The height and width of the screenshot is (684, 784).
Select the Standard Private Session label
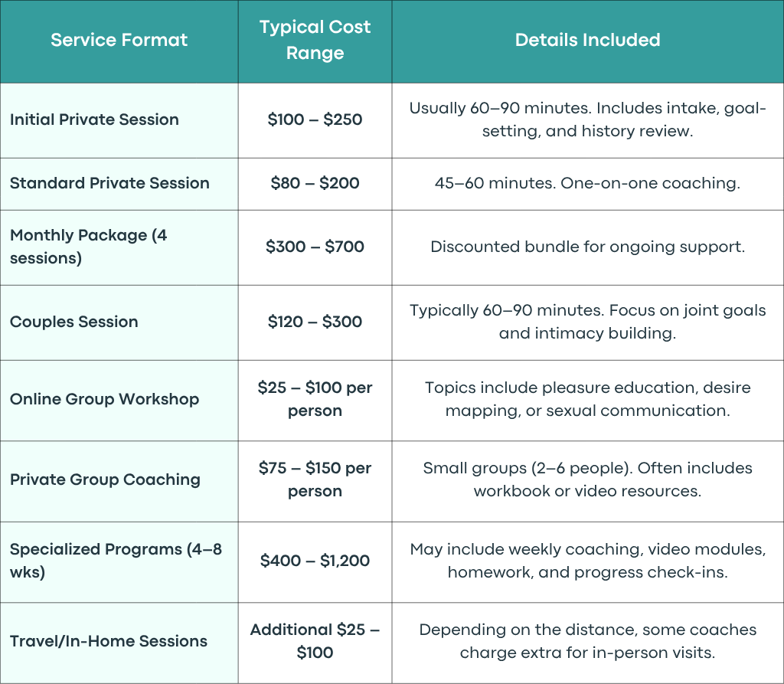109,183
